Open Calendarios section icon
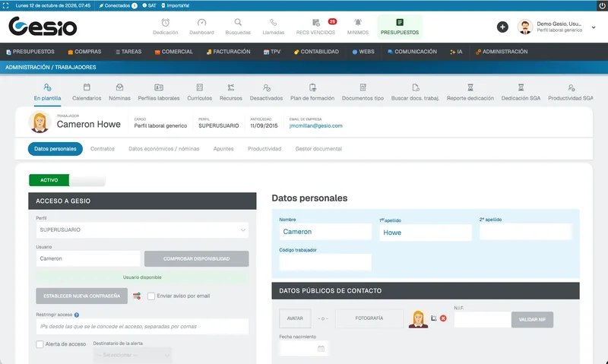Screen dimensions: 608x364 click(x=87, y=87)
